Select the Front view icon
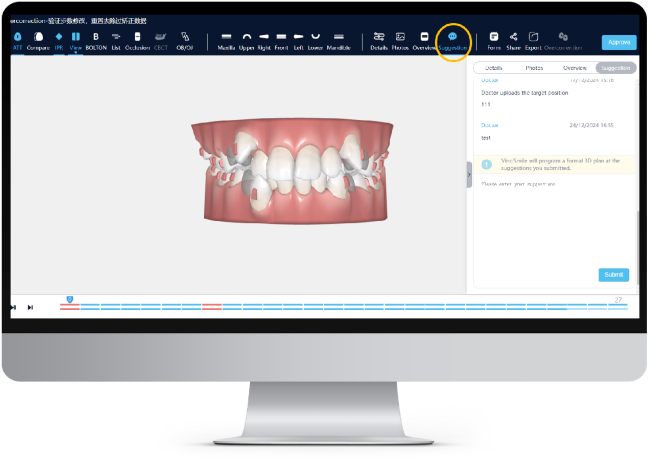The height and width of the screenshot is (461, 650). click(x=282, y=39)
